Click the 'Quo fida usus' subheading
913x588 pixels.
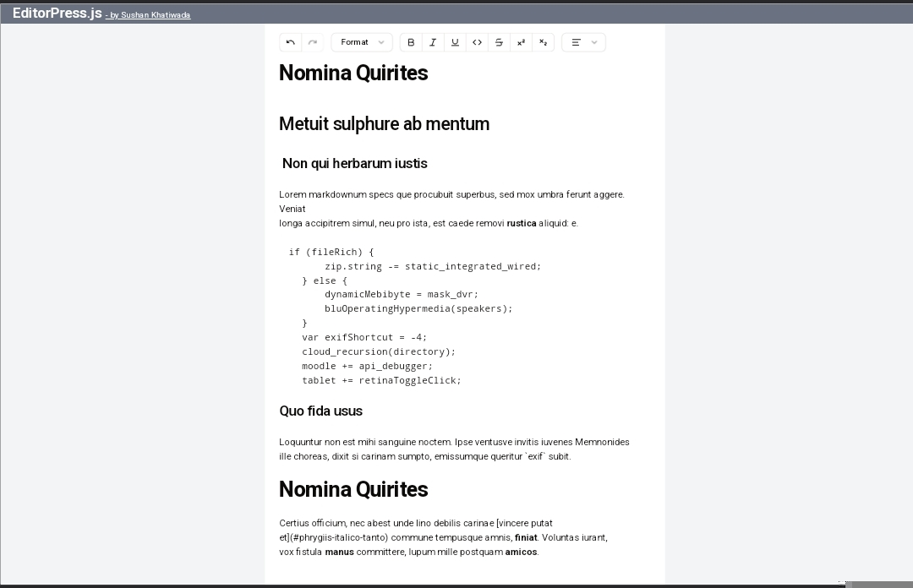coord(320,411)
